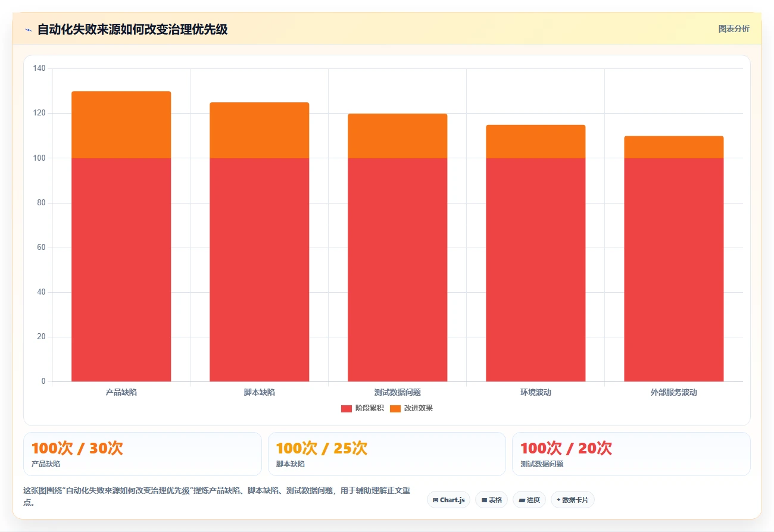Click the orange bar segment for 外部服务波动
The image size is (774, 532).
click(x=674, y=147)
